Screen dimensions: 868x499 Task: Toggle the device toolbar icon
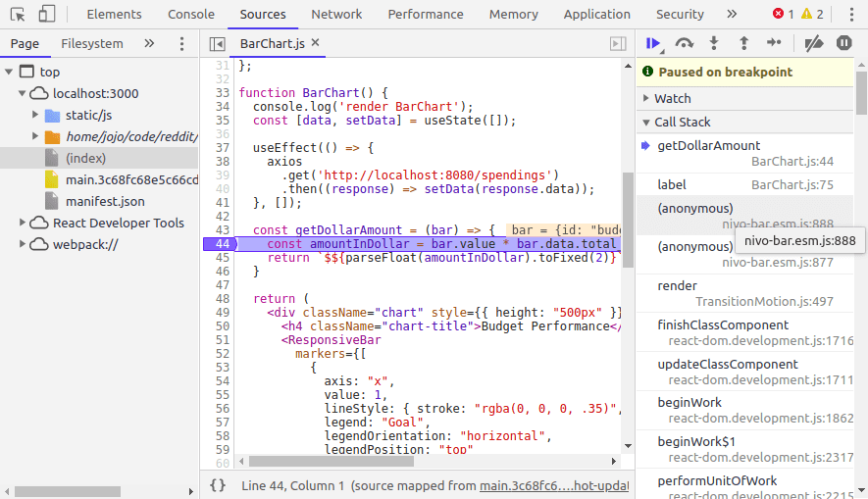point(47,15)
